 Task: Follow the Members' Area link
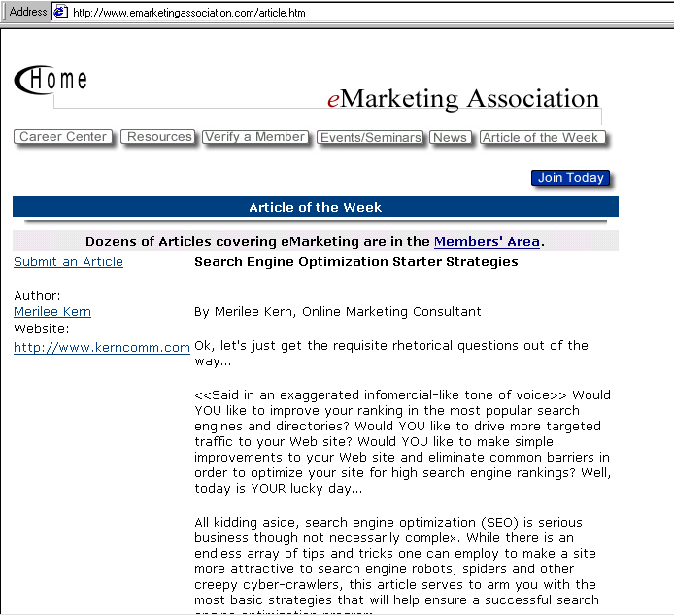[x=487, y=241]
